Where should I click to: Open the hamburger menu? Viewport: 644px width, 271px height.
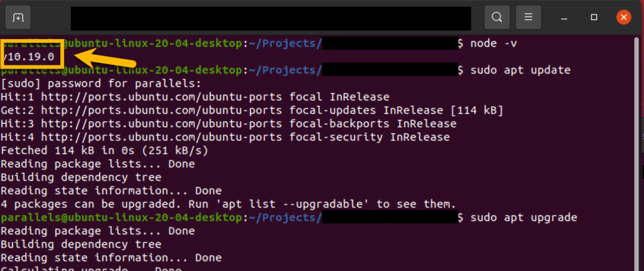[529, 17]
